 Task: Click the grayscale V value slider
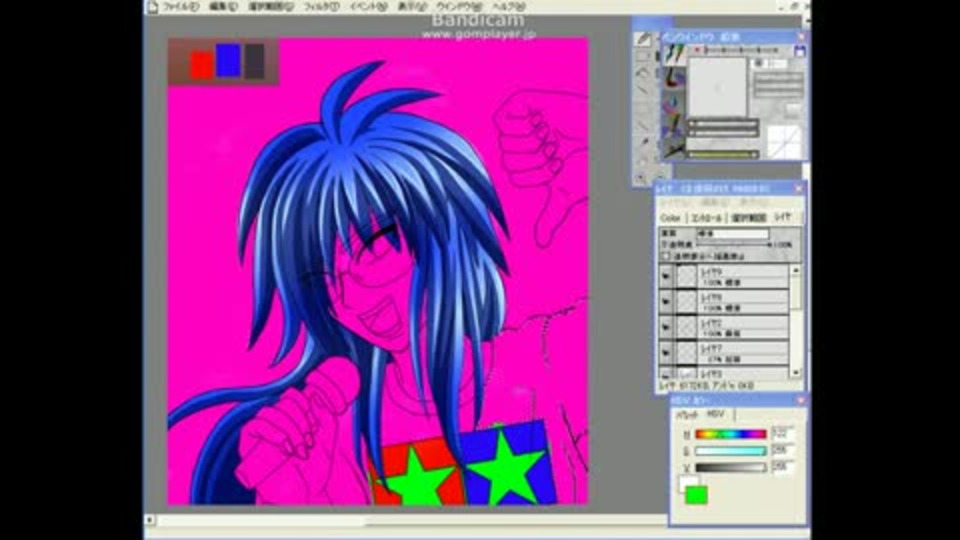731,468
